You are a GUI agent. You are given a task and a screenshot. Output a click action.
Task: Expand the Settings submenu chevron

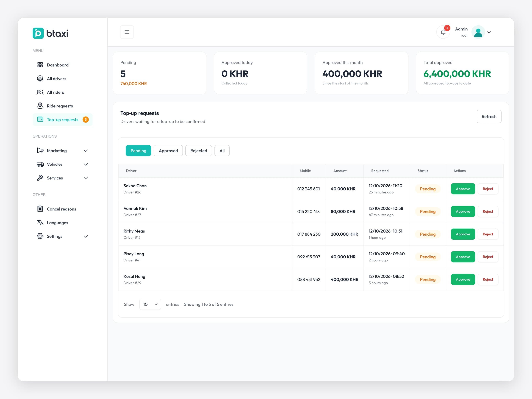[86, 236]
